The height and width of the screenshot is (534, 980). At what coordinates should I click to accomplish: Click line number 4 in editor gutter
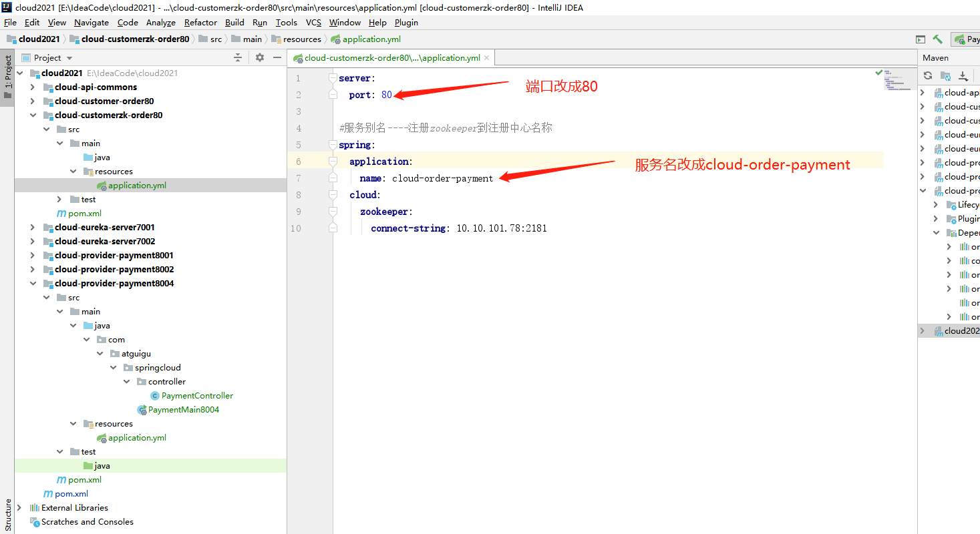[298, 128]
